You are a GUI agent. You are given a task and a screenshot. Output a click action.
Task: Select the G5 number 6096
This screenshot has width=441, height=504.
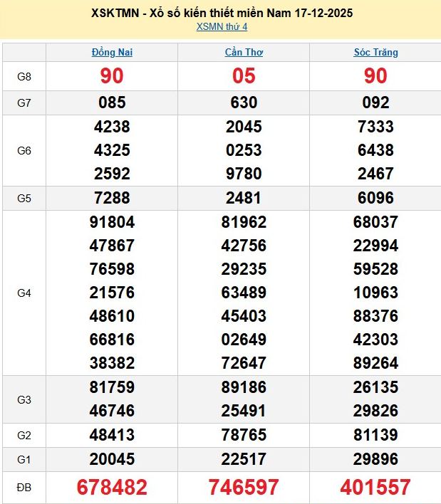pos(375,198)
